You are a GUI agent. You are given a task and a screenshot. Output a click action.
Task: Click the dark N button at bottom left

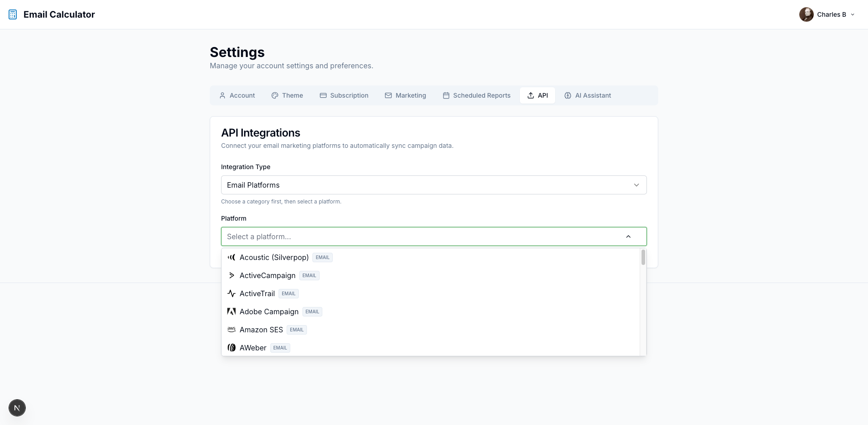click(17, 407)
